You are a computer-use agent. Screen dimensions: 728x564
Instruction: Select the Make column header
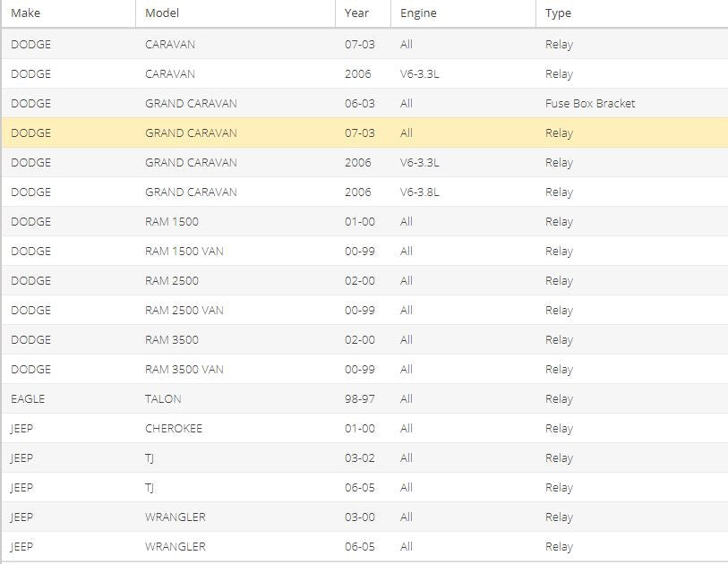(x=69, y=13)
